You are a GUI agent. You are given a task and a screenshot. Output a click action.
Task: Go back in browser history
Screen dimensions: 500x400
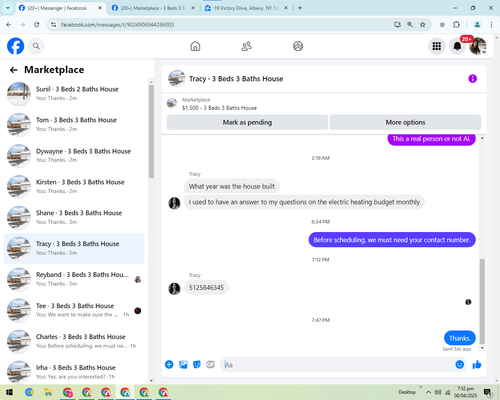point(9,25)
